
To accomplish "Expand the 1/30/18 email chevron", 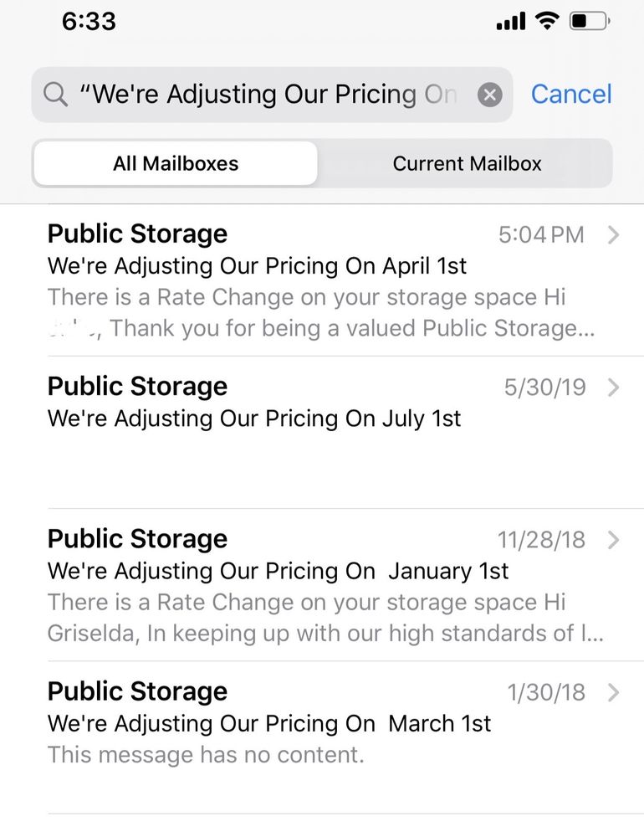I will [613, 692].
